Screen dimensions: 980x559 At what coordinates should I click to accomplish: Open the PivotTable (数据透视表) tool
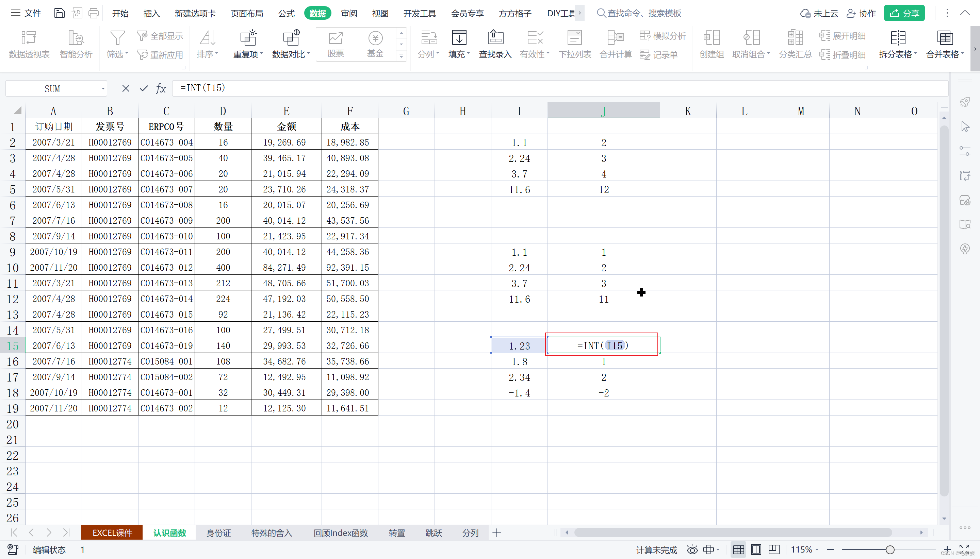29,45
